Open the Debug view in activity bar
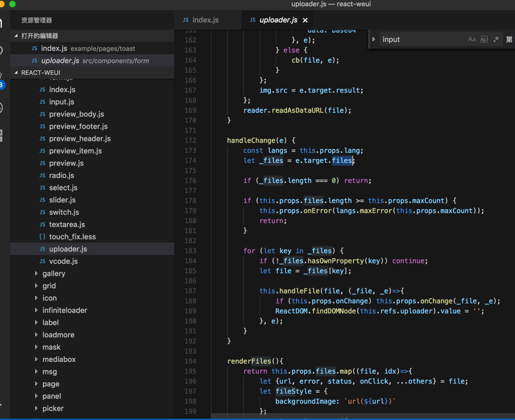Viewport: 515px width, 420px height. (2, 108)
